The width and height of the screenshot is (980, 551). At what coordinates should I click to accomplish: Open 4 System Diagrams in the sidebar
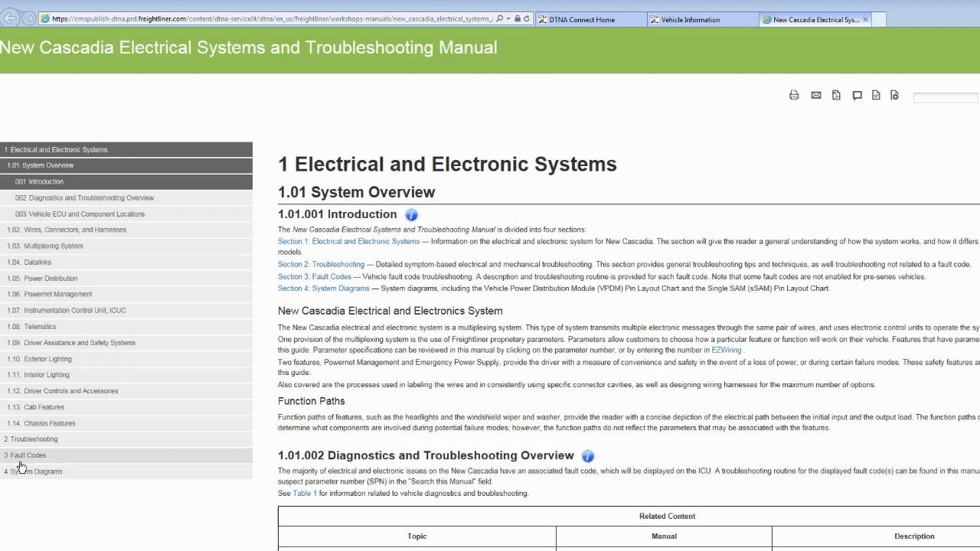click(126, 471)
